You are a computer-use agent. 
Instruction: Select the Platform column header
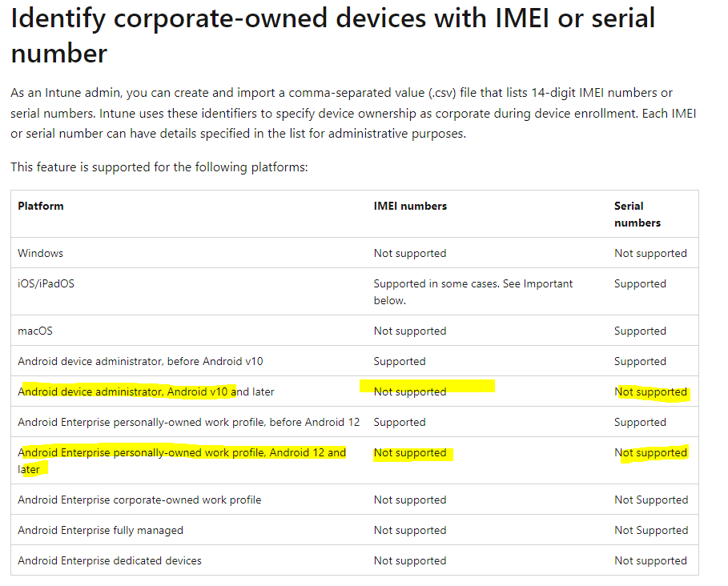pos(40,206)
